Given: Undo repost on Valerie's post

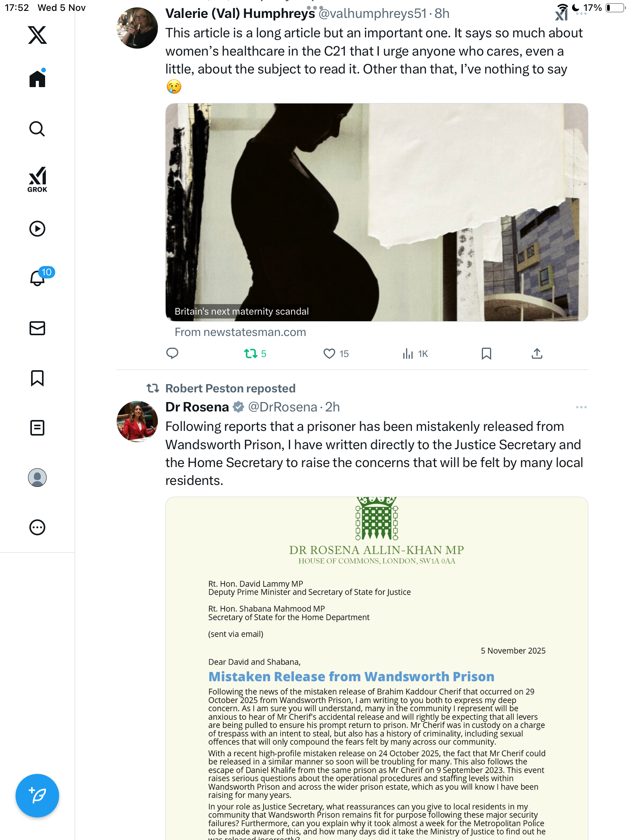Looking at the screenshot, I should coord(251,353).
